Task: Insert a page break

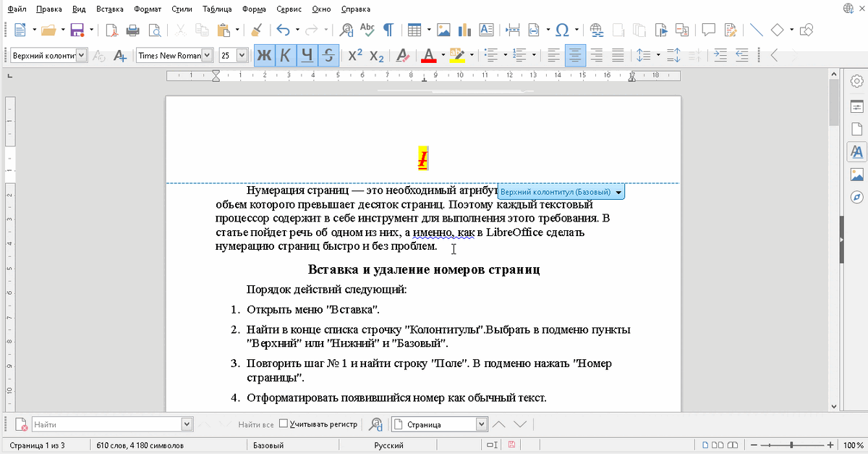Action: 513,30
